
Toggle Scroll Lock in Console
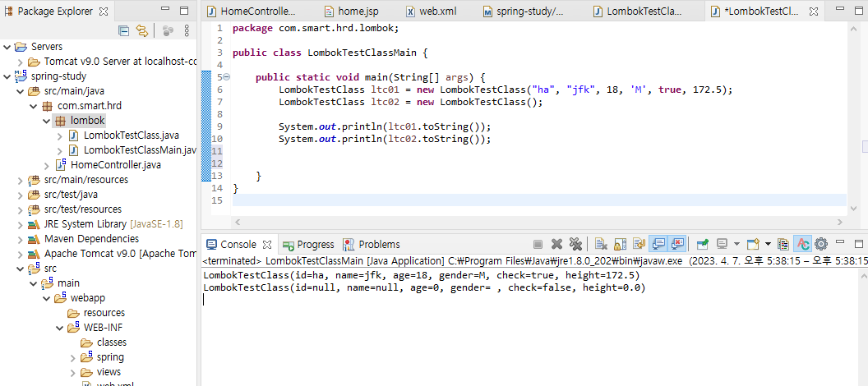coord(621,244)
